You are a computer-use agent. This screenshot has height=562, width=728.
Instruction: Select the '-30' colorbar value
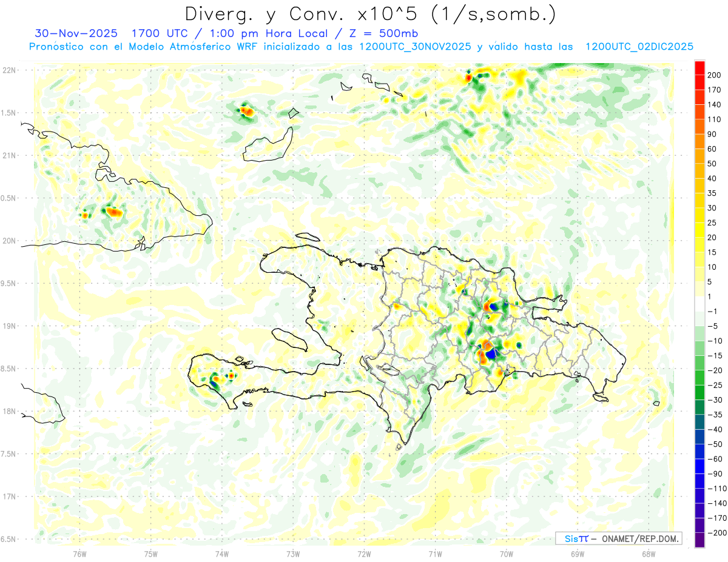(x=716, y=400)
